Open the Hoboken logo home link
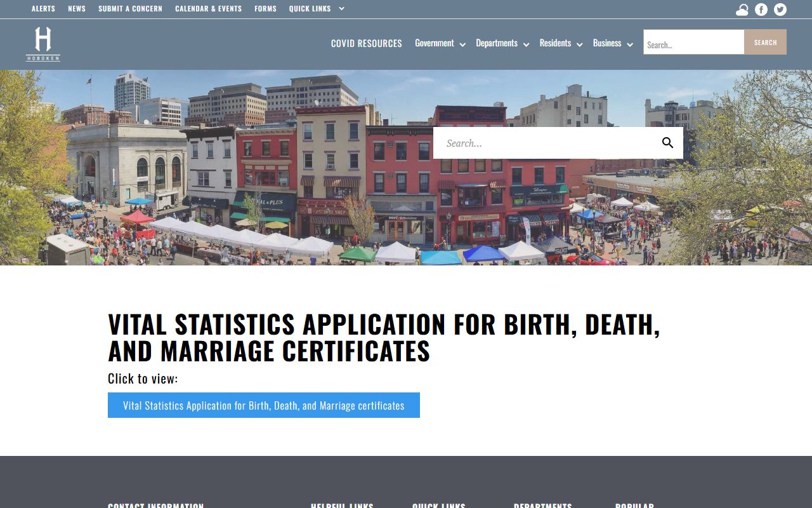The image size is (812, 508). [43, 44]
